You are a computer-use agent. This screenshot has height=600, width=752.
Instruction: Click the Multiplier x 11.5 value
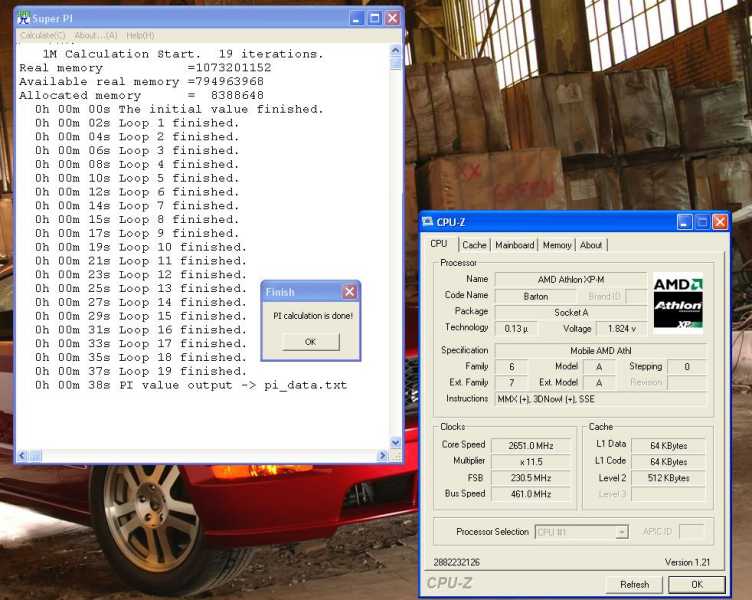coord(531,462)
